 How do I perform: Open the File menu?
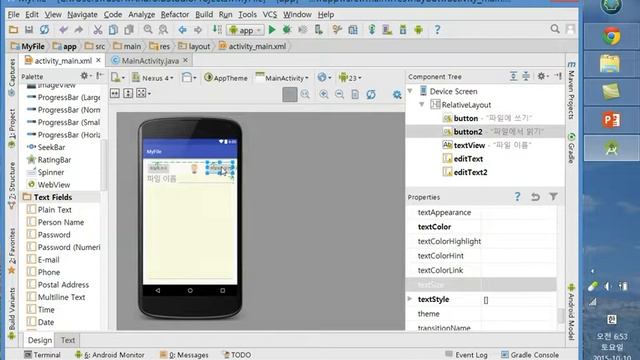tap(13, 14)
